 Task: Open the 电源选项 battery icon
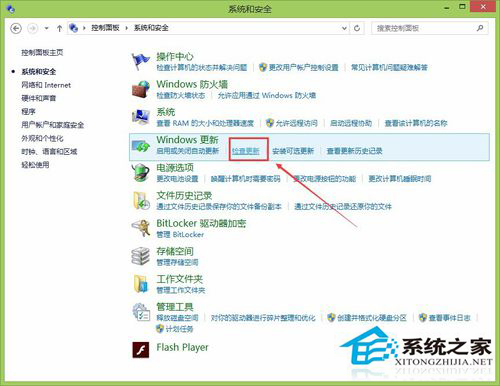[x=141, y=173]
